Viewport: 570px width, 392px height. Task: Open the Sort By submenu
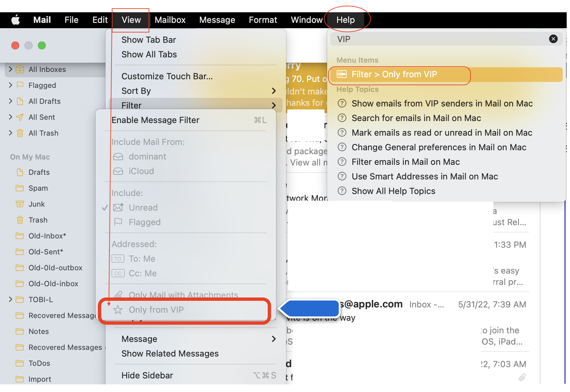(196, 91)
